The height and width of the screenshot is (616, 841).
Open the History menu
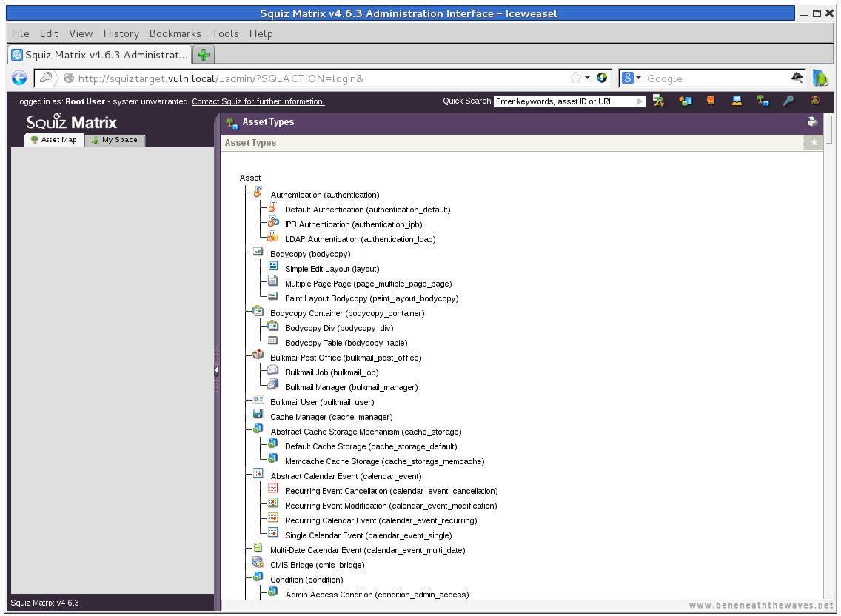click(121, 33)
